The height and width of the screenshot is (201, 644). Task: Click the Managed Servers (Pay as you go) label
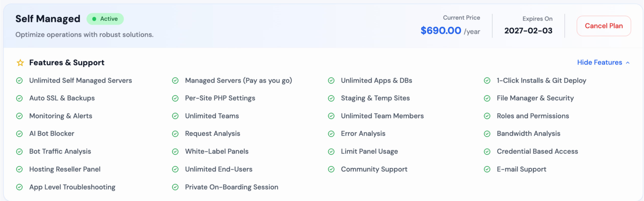pyautogui.click(x=238, y=81)
